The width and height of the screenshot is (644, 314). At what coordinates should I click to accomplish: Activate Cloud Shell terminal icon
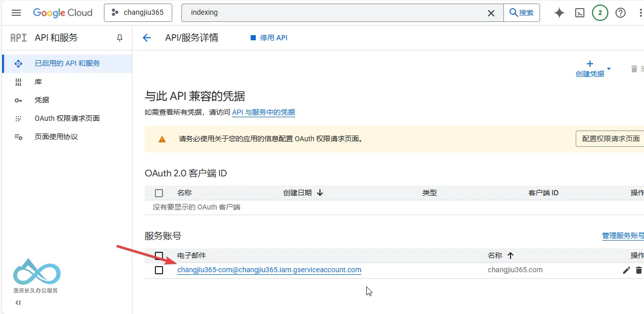580,13
